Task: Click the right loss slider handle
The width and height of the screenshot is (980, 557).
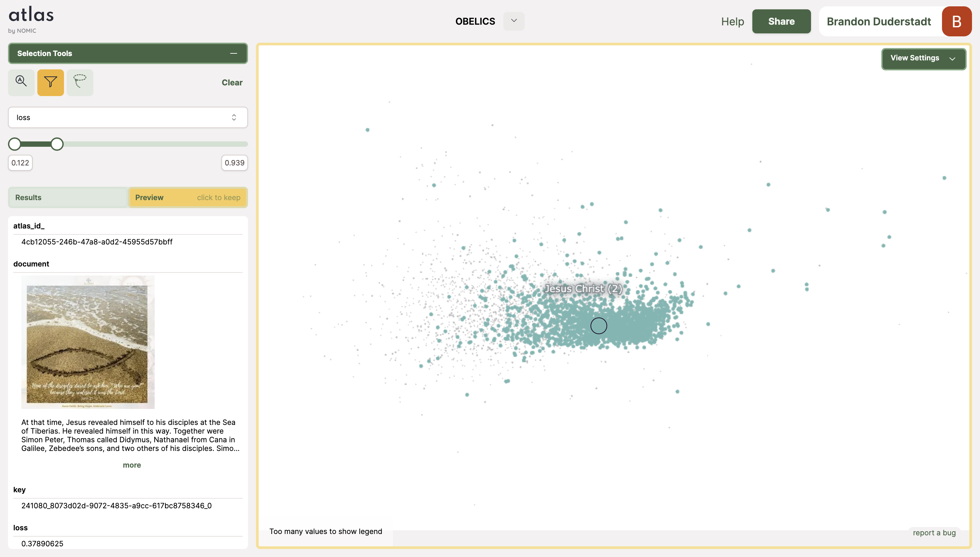Action: pos(57,144)
